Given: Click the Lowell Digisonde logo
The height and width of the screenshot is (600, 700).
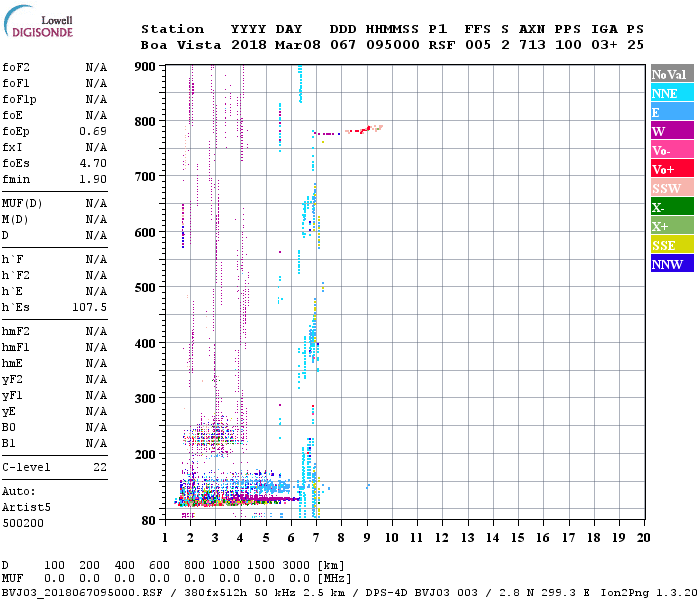Looking at the screenshot, I should click(38, 21).
